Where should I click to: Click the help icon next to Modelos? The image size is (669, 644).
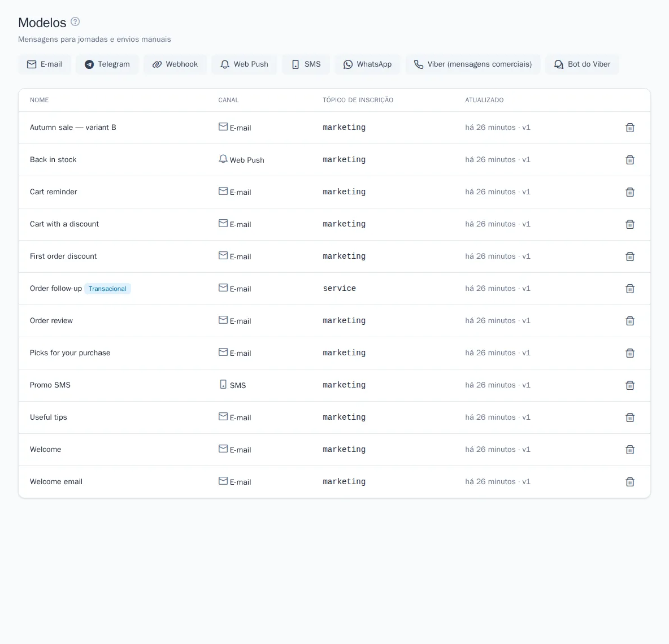coord(75,22)
